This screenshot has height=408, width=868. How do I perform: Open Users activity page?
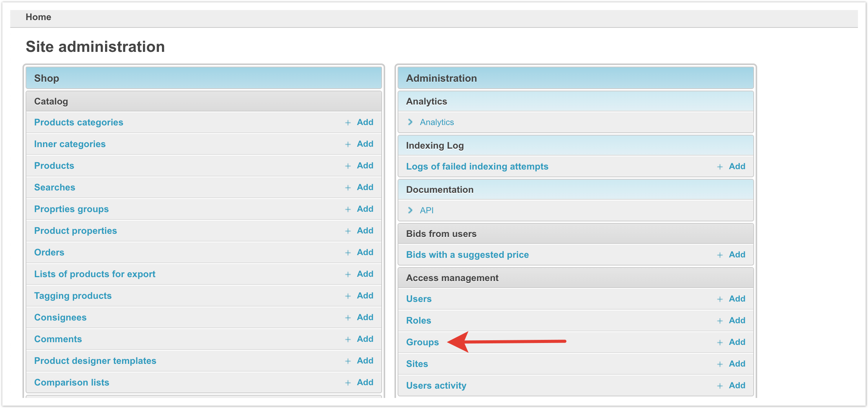pyautogui.click(x=436, y=386)
